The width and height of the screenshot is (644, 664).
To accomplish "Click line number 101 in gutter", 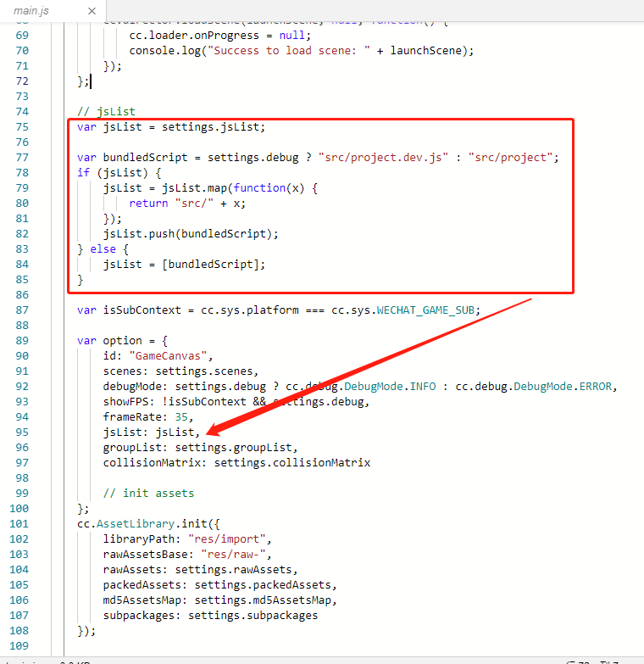I will tap(19, 524).
